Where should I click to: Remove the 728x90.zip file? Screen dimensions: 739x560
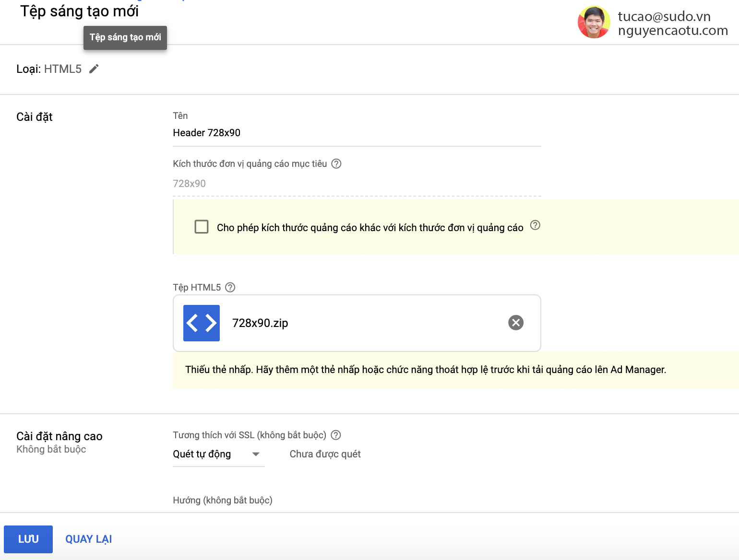click(x=515, y=323)
